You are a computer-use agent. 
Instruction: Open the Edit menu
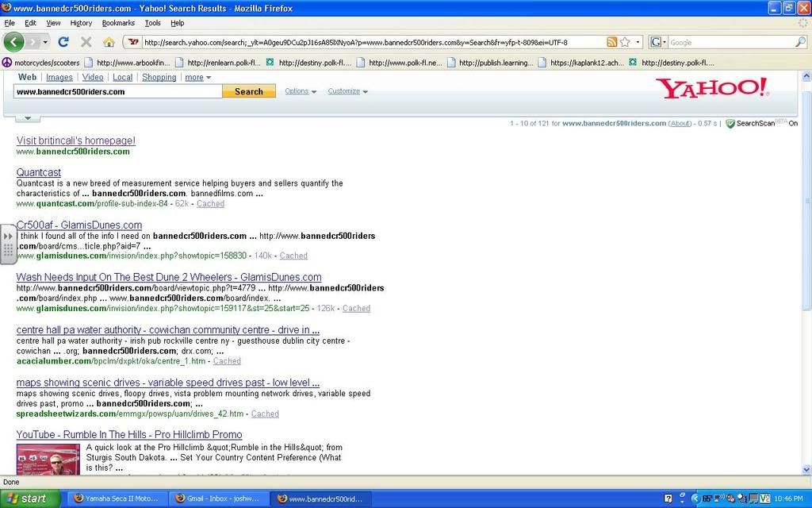(31, 23)
